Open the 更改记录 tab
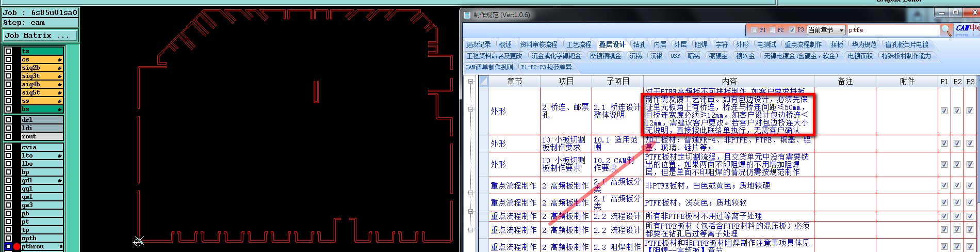Image resolution: width=980 pixels, height=252 pixels. click(x=478, y=45)
